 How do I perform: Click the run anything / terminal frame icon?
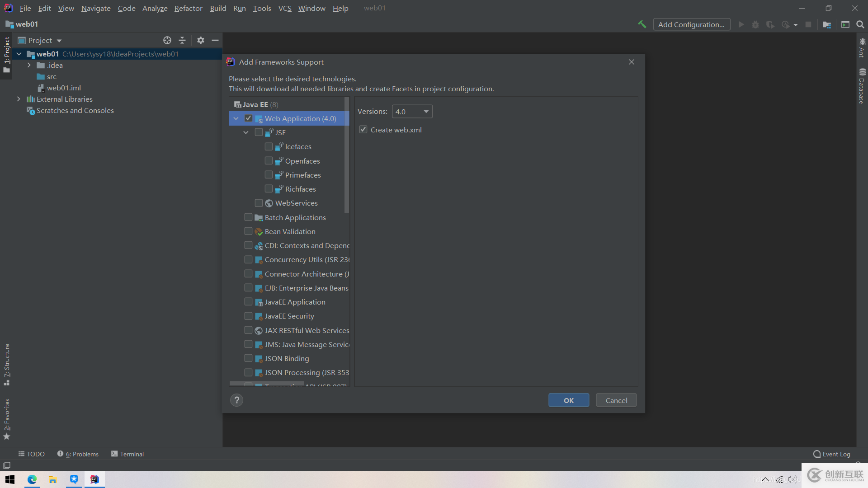[x=845, y=24]
